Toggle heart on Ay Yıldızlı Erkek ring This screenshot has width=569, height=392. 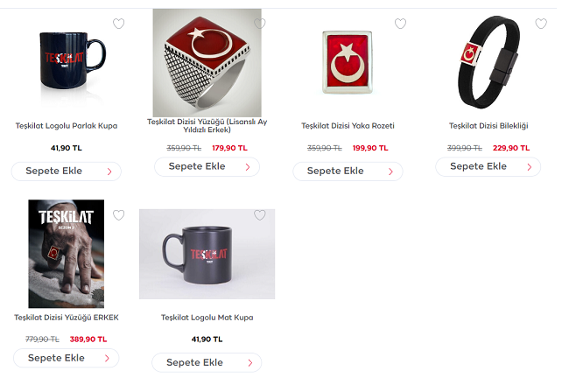259,24
